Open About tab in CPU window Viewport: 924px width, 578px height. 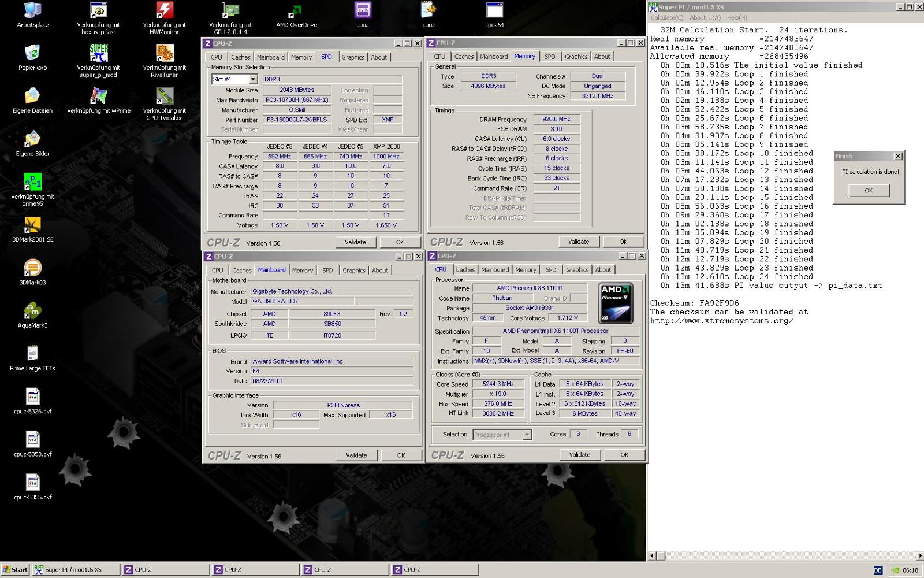tap(603, 270)
